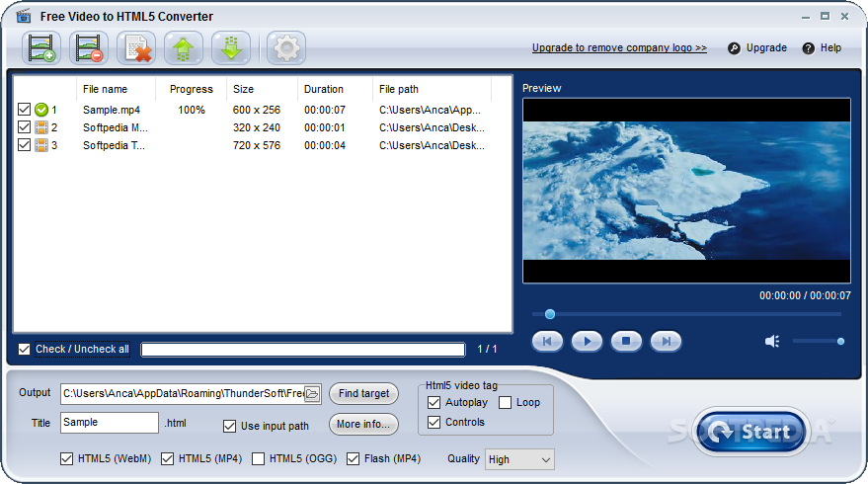868x484 pixels.
Task: Click the Title input field with Sample
Action: click(x=110, y=423)
